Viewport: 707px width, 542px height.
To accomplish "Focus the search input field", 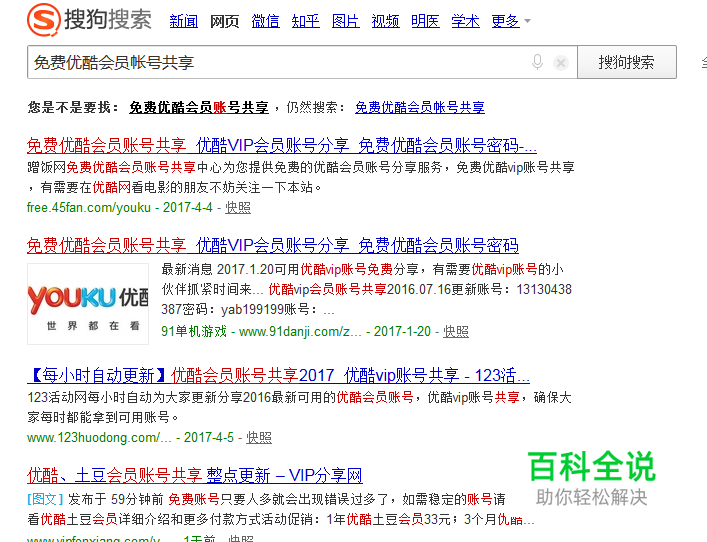I will (x=280, y=62).
